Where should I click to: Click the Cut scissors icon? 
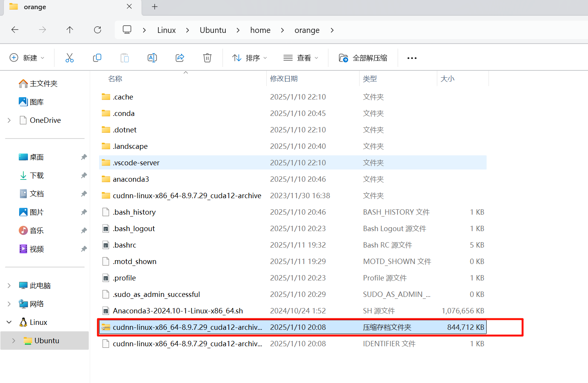(x=69, y=58)
